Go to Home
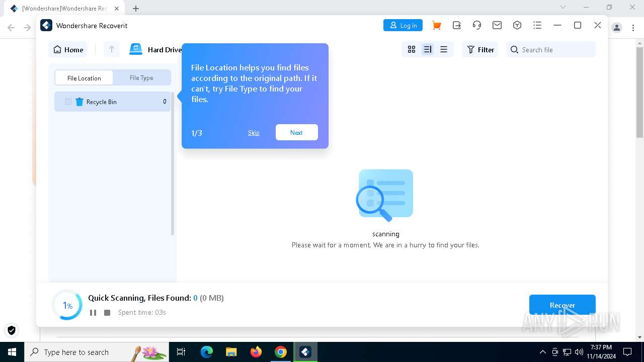Screen dimensions: 644x362 (68, 49)
